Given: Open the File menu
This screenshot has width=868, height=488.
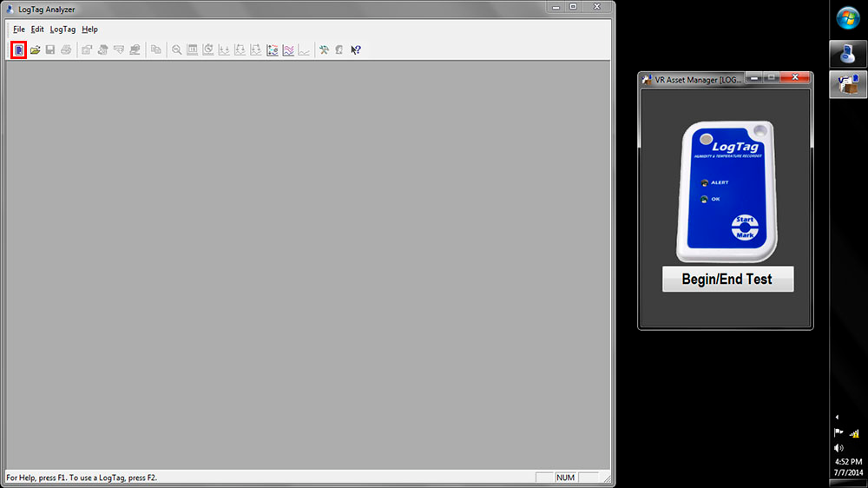Looking at the screenshot, I should [x=19, y=30].
